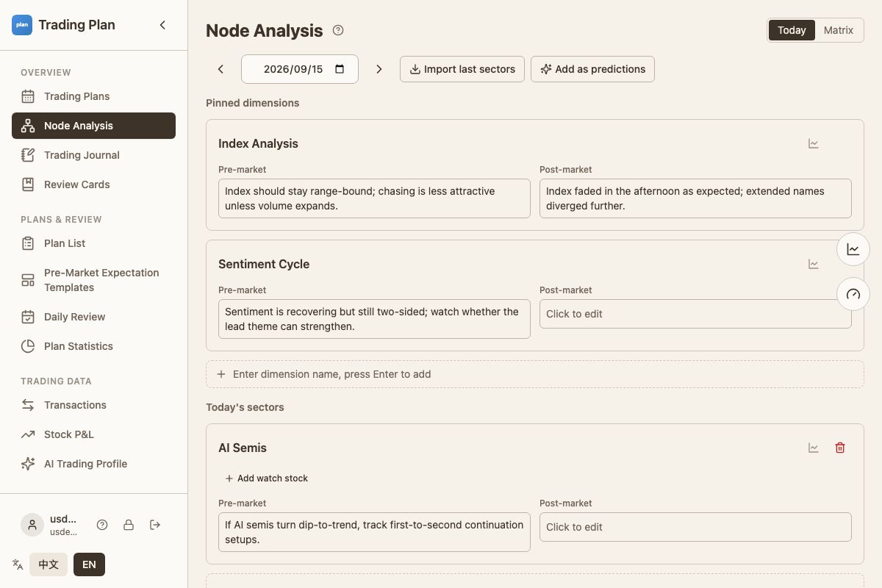
Task: Open calendar picker icon in date field
Action: point(340,69)
